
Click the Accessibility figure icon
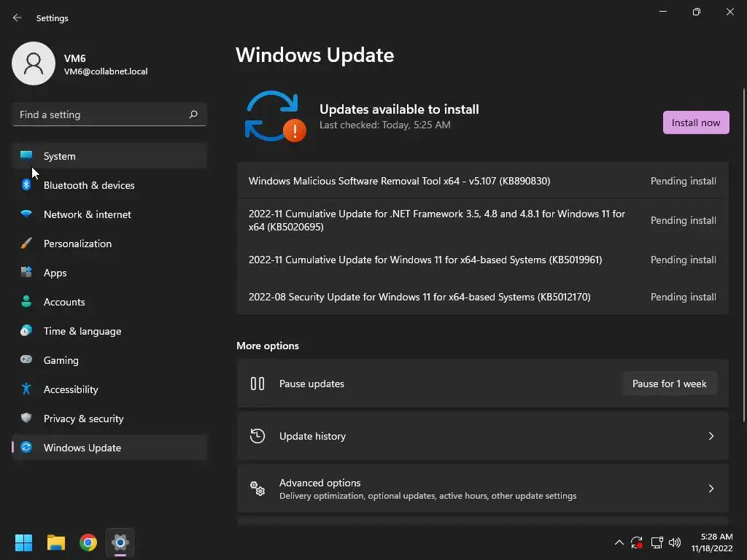coord(26,389)
